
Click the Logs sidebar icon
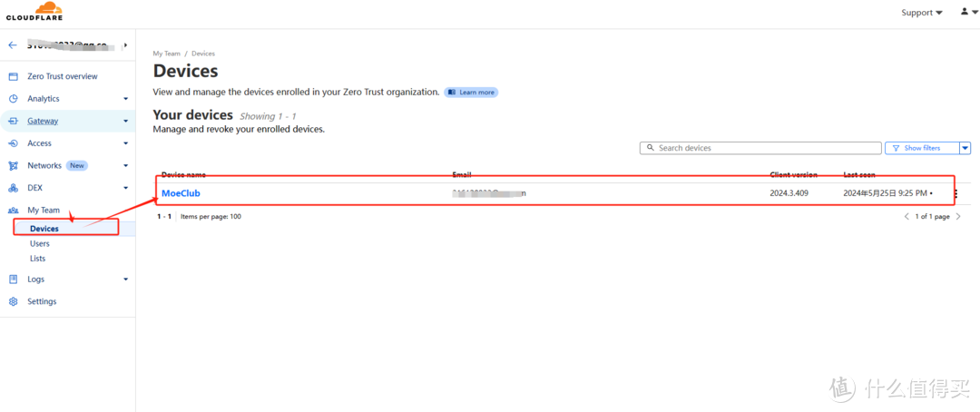[x=13, y=279]
